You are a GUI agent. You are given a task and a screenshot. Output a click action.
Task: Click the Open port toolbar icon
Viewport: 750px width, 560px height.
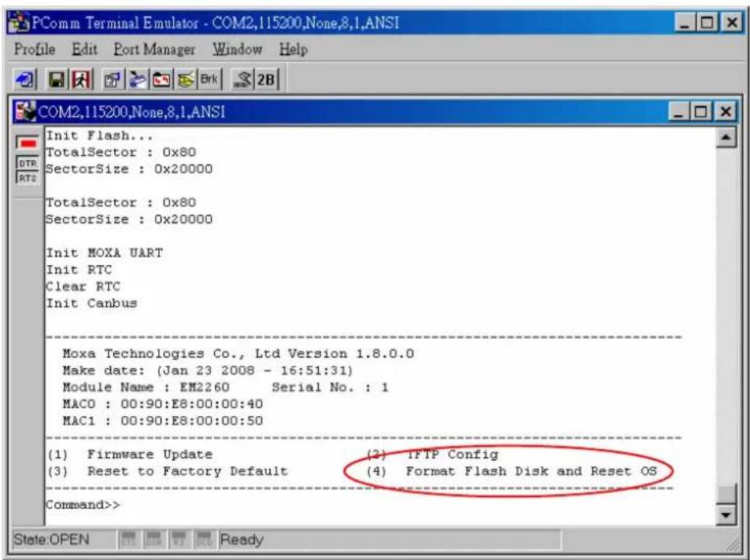click(x=24, y=79)
